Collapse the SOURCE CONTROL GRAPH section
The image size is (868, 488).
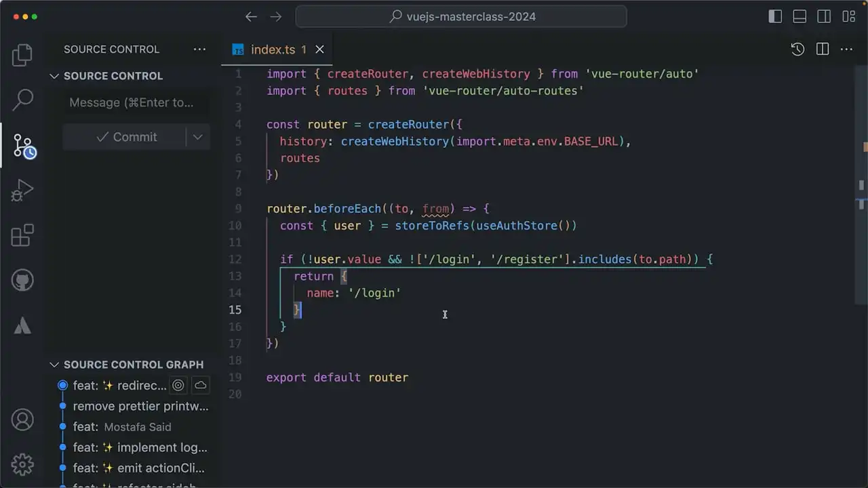coord(54,365)
